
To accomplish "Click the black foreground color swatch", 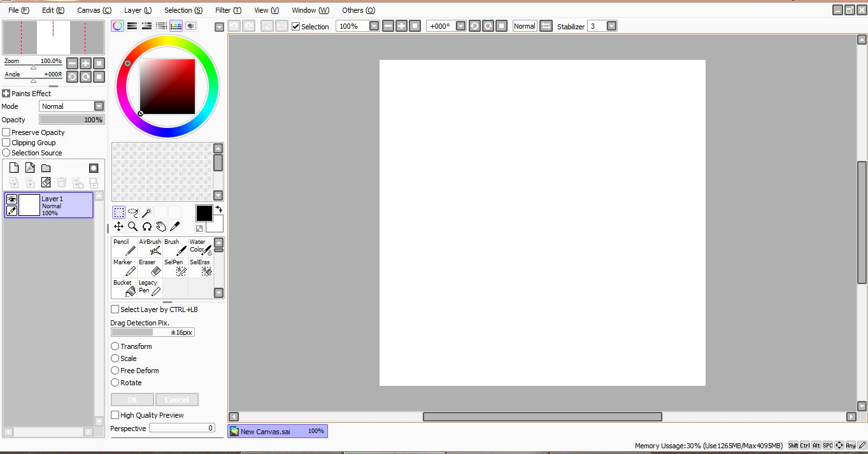I will 204,213.
